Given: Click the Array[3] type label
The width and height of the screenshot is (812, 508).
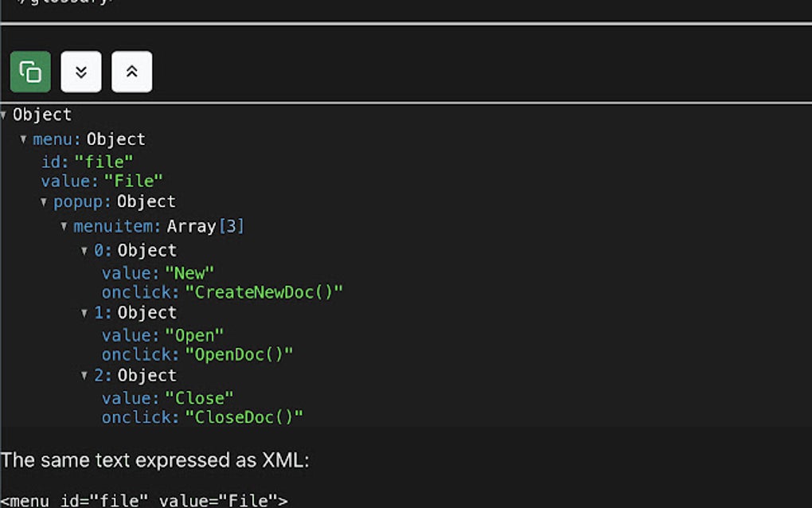Looking at the screenshot, I should [x=205, y=227].
